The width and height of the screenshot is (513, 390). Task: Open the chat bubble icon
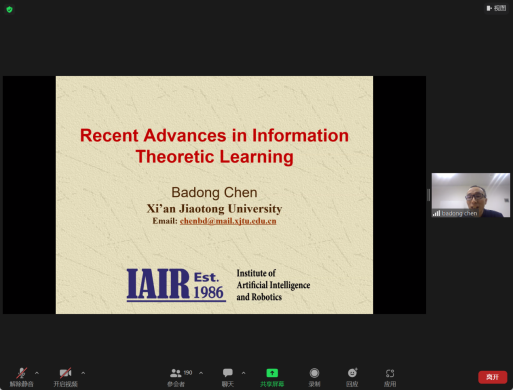(x=228, y=373)
